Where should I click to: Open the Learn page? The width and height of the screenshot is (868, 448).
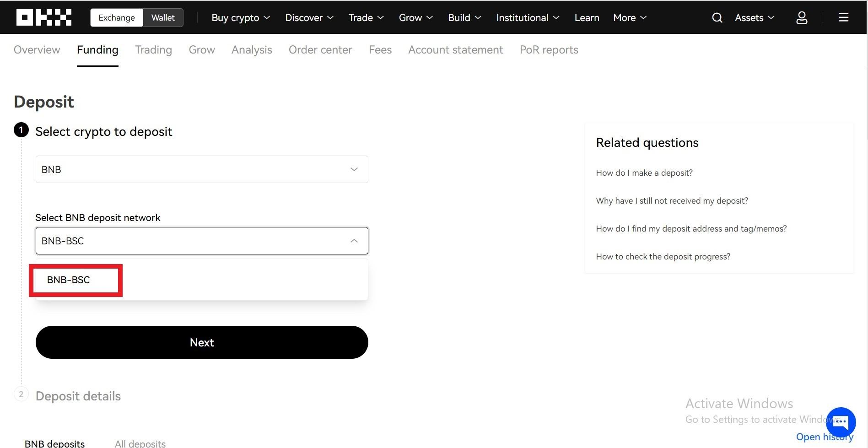[587, 17]
